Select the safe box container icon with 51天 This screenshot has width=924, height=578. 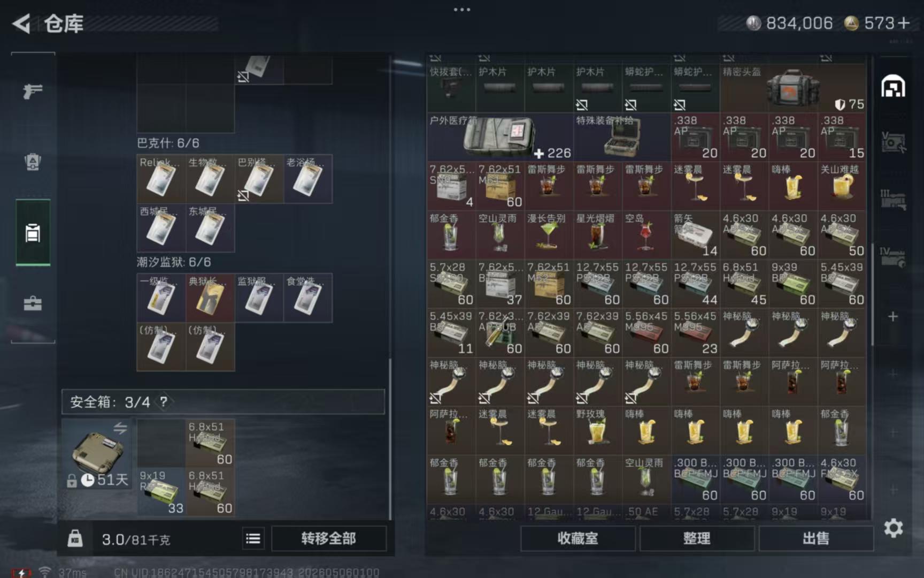coord(97,455)
